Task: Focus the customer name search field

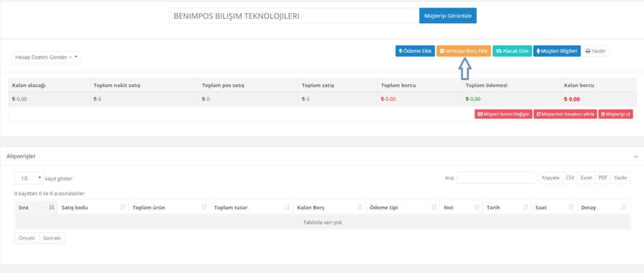Action: coord(294,16)
